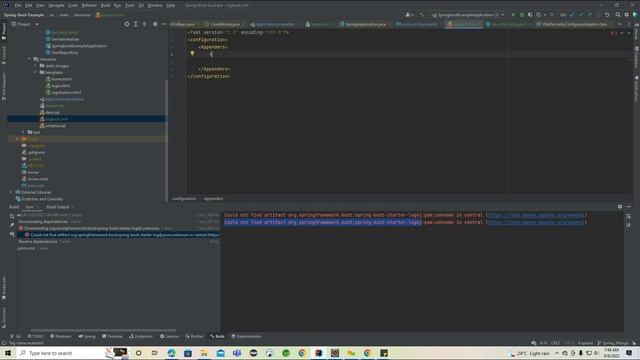Expand External Libraries node
640x360 pixels.
(x=11, y=192)
